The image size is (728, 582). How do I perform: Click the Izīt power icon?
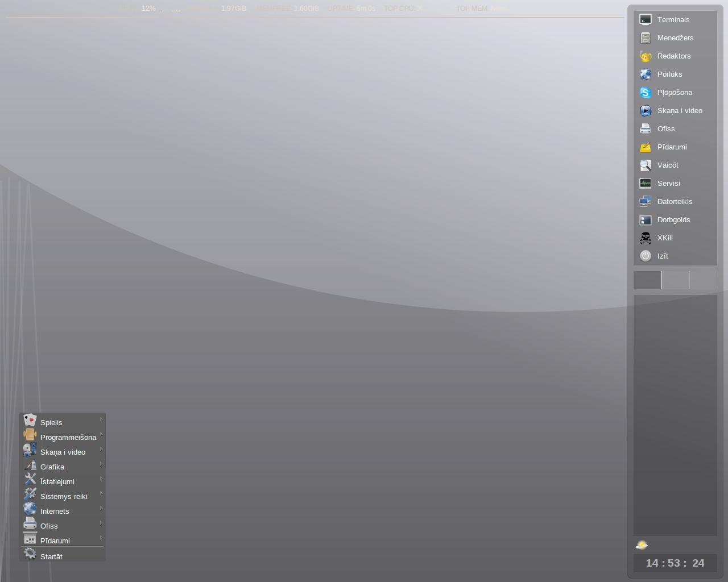[646, 256]
